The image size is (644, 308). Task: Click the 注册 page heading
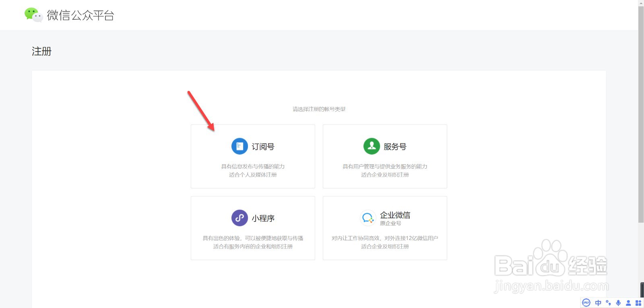tap(41, 51)
